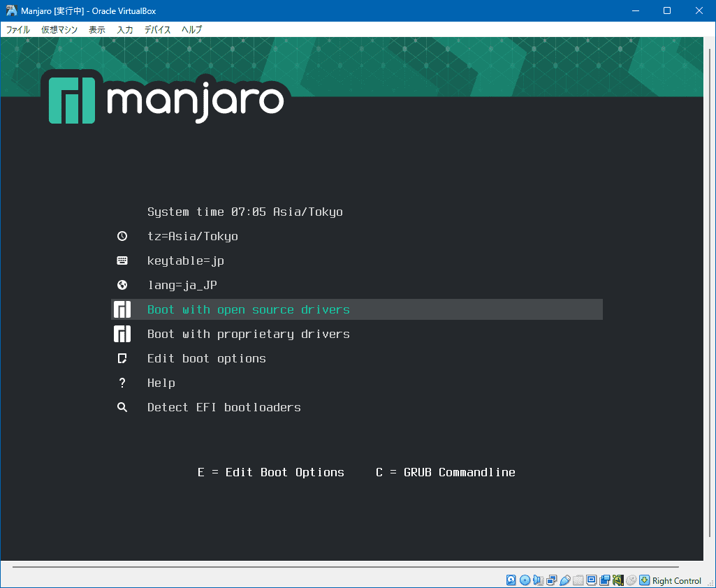Click the audio status icon
Screen dimensions: 716x588
pos(538,580)
